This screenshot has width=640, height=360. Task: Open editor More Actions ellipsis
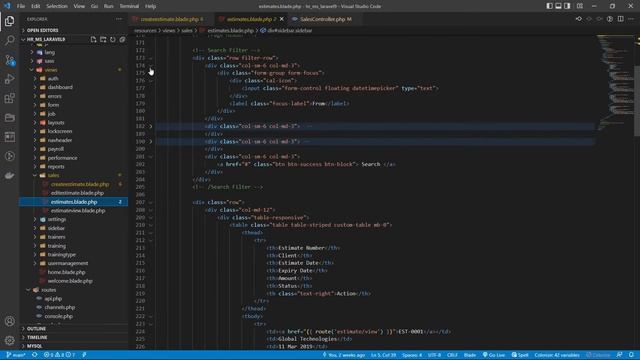point(631,19)
